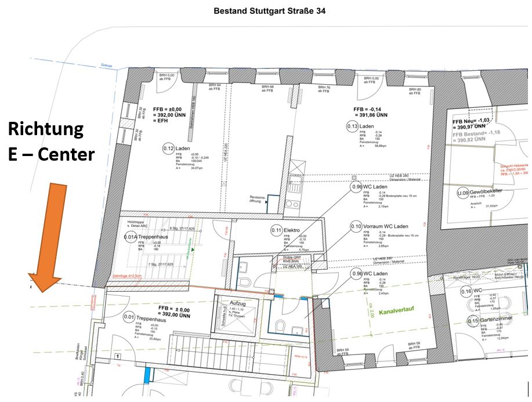Image resolution: width=532 pixels, height=402 pixels.
Task: Click the 0.10 Vorraum WC marker
Action: coord(356,226)
